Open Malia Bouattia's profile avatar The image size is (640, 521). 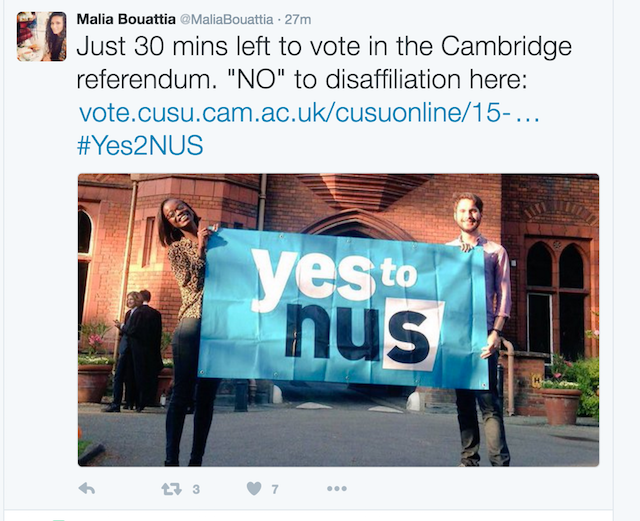[x=41, y=36]
